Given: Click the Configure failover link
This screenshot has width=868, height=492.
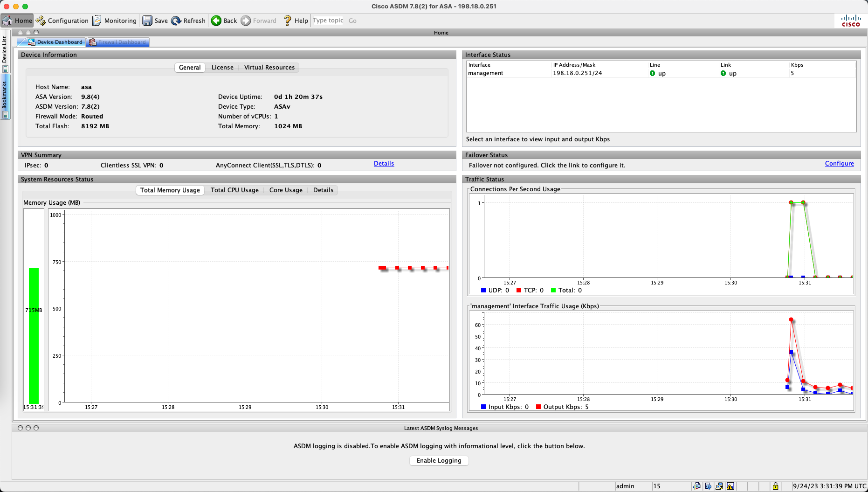Looking at the screenshot, I should (x=839, y=164).
